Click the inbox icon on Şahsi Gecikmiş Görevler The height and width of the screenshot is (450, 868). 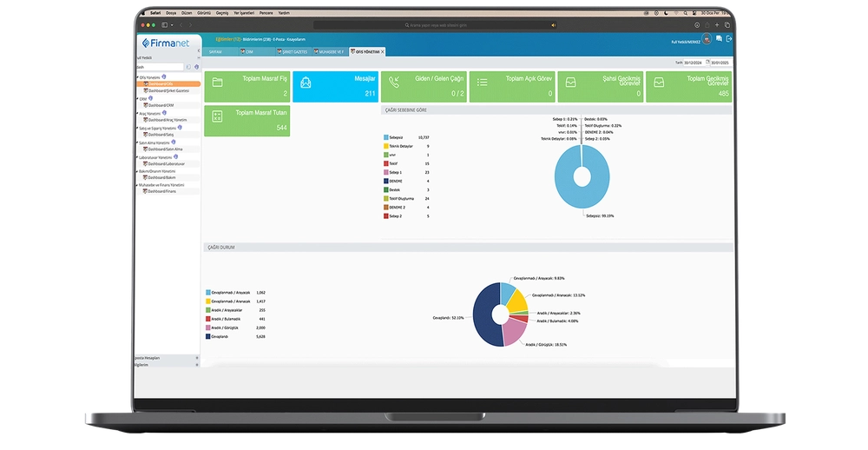tap(571, 83)
